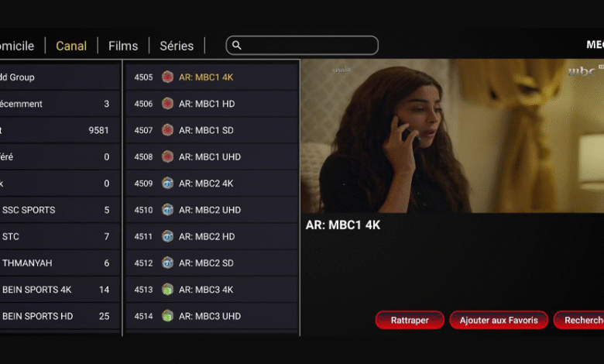Click the MBC3 UHD channel logo icon

(x=167, y=316)
